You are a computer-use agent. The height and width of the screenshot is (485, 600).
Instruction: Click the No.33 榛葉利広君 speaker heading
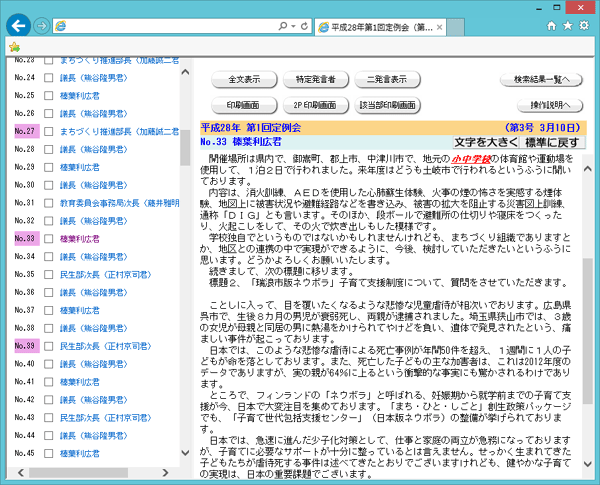[241, 142]
